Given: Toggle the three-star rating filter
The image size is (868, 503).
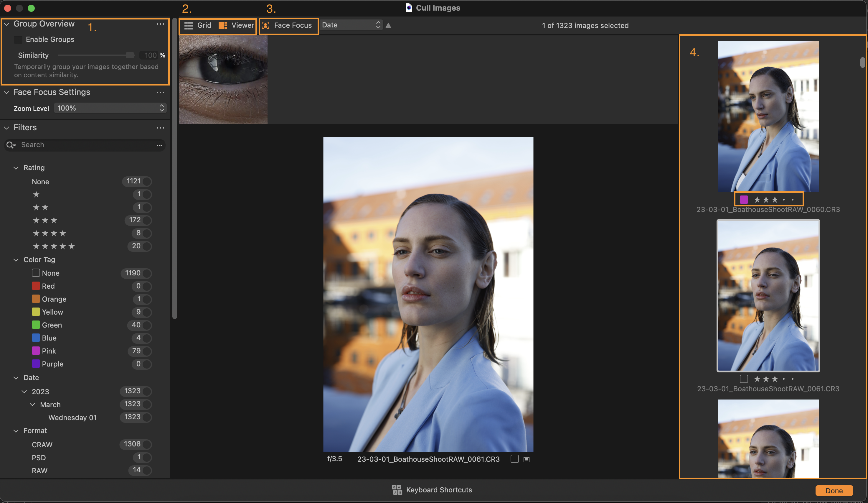Looking at the screenshot, I should (147, 220).
